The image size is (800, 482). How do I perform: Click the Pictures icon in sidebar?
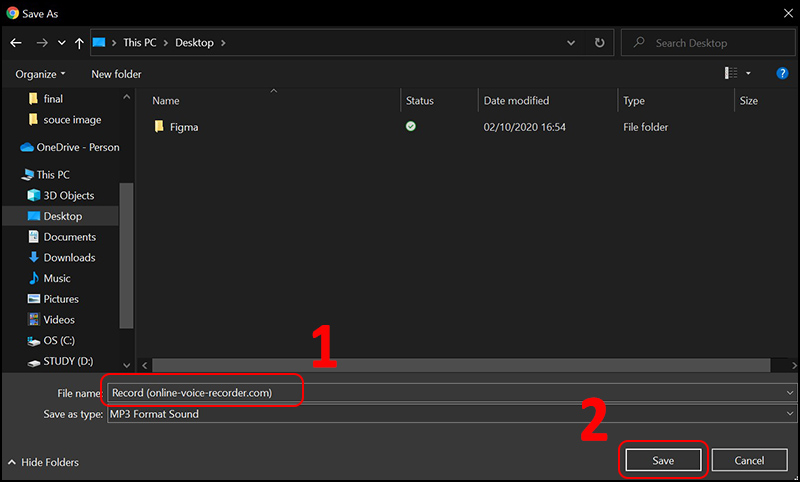34,299
